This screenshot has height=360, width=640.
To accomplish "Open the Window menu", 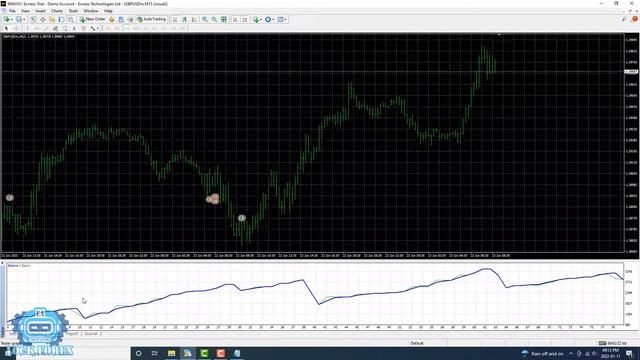I will [x=91, y=11].
